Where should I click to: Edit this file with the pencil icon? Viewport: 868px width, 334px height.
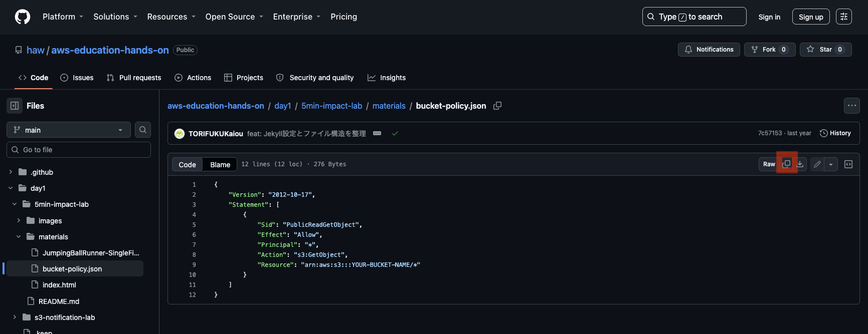pos(817,164)
